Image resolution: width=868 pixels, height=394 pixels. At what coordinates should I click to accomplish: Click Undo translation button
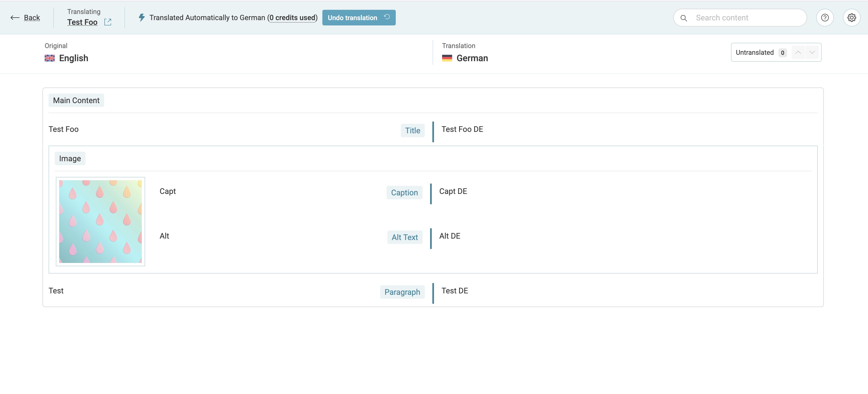click(x=359, y=18)
